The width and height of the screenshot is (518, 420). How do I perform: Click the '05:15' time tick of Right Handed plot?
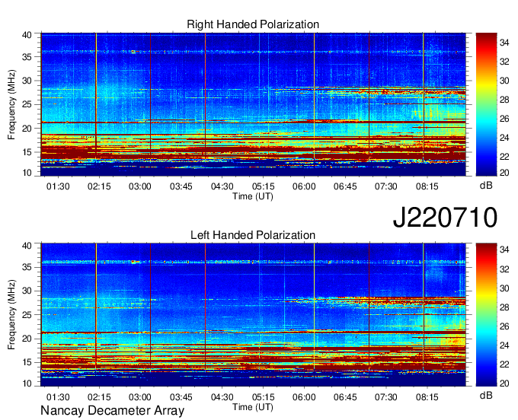(x=263, y=186)
